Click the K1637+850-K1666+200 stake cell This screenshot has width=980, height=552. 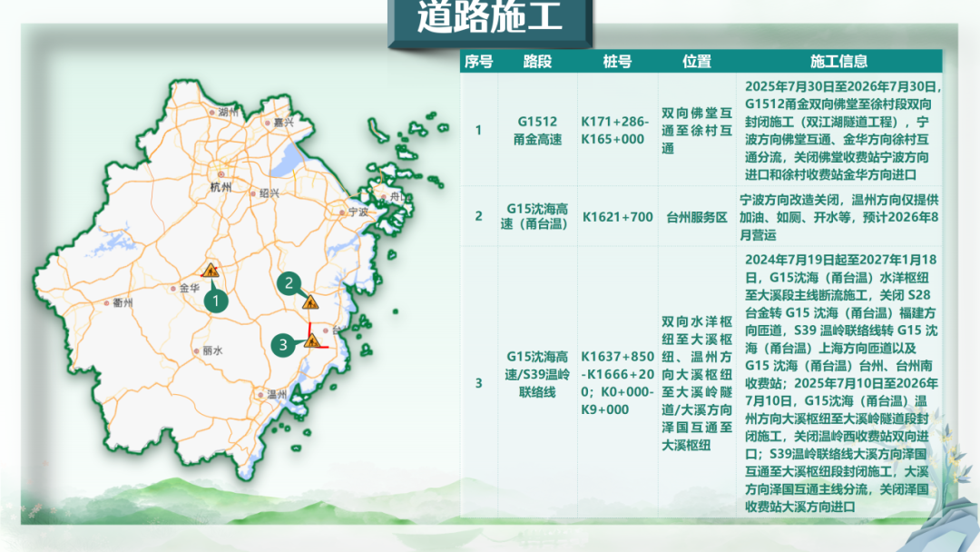pos(618,382)
